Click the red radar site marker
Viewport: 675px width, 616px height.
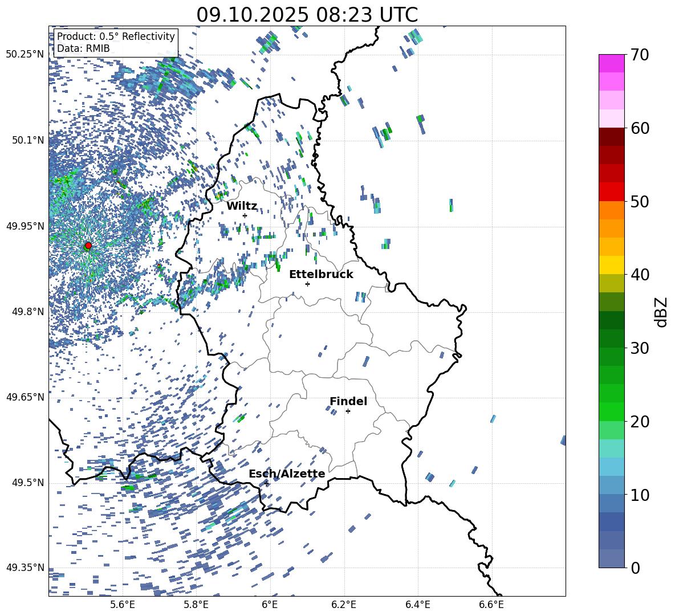(88, 246)
